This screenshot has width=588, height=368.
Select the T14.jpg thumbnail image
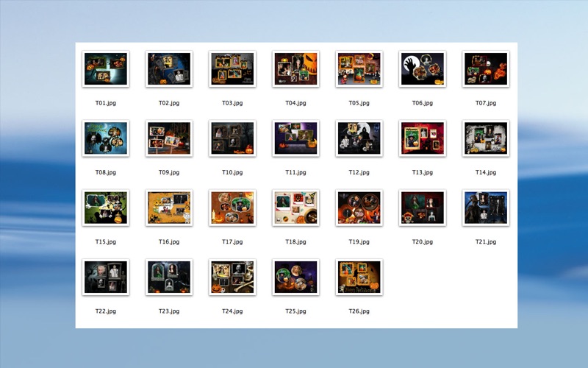coord(486,138)
